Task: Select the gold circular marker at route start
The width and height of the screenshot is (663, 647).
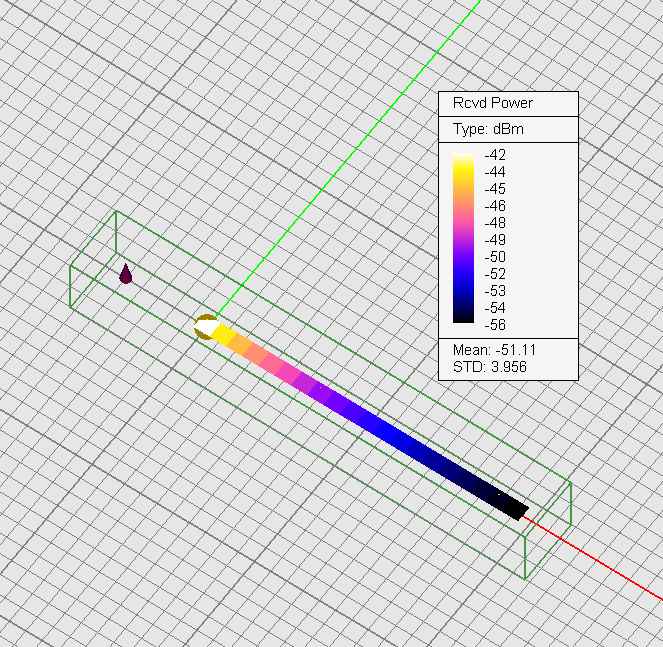Action: (204, 326)
